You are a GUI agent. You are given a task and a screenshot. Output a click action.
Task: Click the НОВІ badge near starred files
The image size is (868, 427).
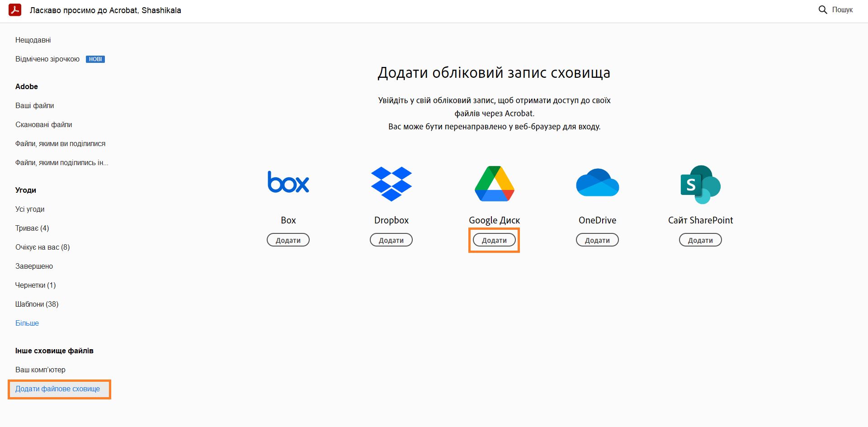point(95,59)
